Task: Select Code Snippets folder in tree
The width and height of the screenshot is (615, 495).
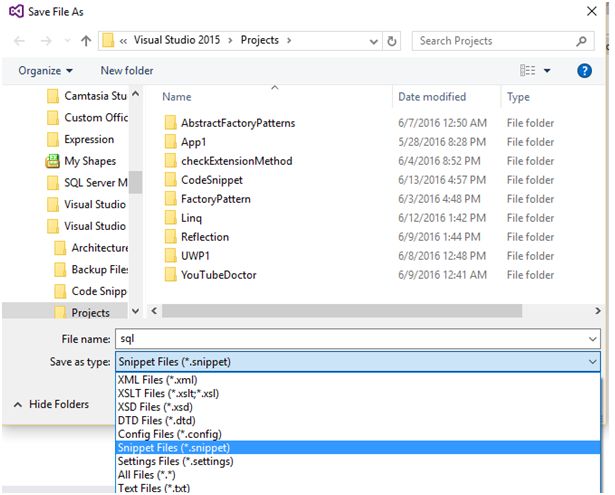Action: 91,291
